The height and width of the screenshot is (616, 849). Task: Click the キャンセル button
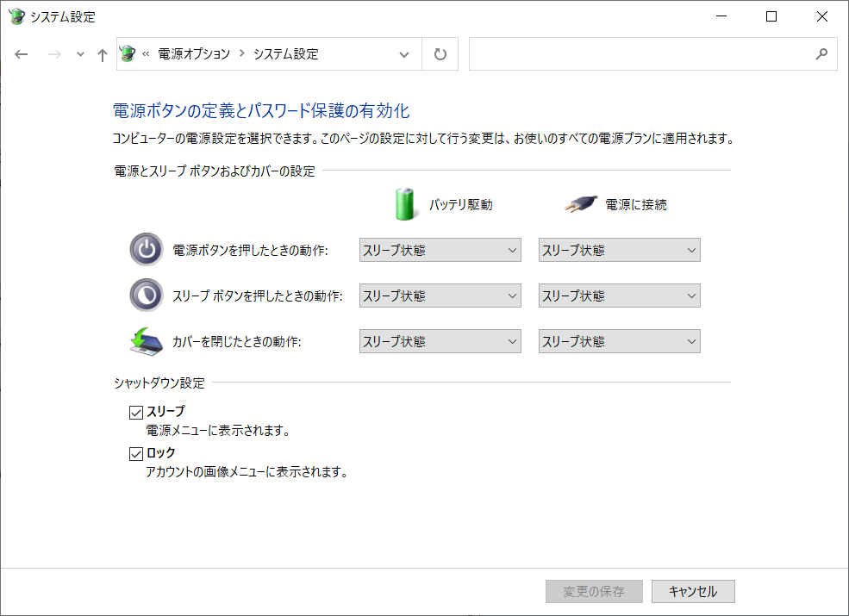693,591
